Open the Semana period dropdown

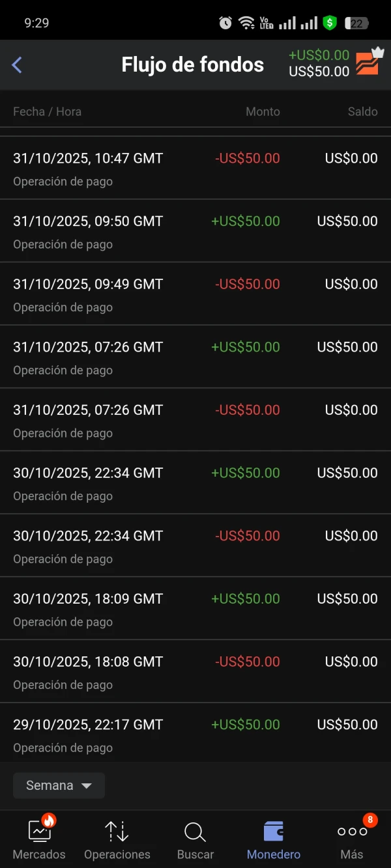click(59, 785)
